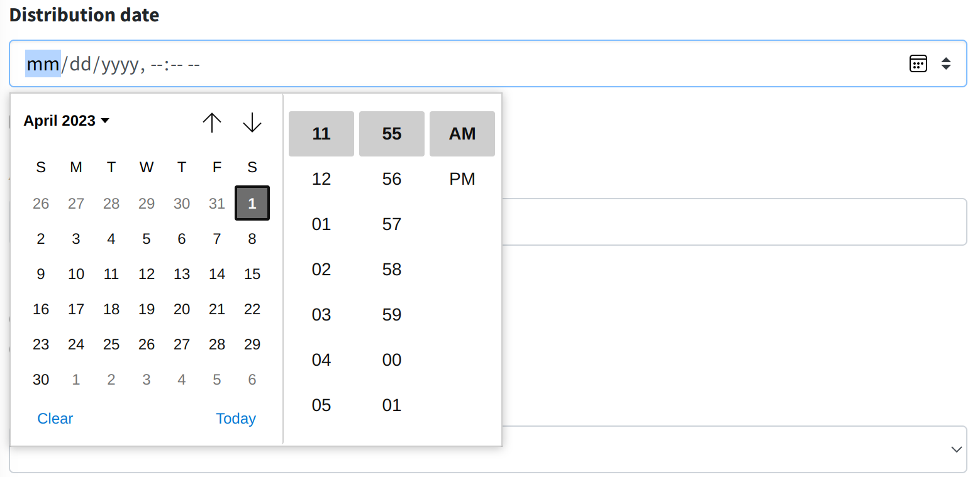Open the dropdown chevron below the calendar

pyautogui.click(x=957, y=449)
